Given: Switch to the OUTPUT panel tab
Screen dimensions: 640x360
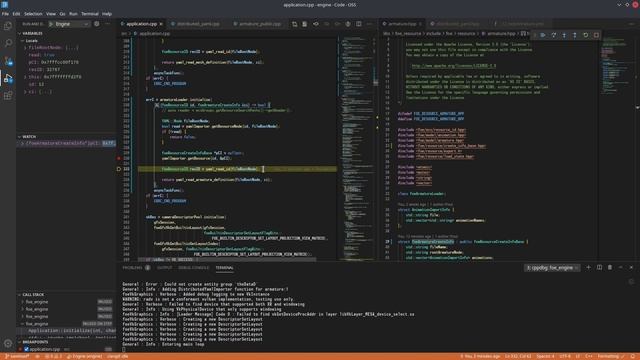Looking at the screenshot, I should (164, 268).
